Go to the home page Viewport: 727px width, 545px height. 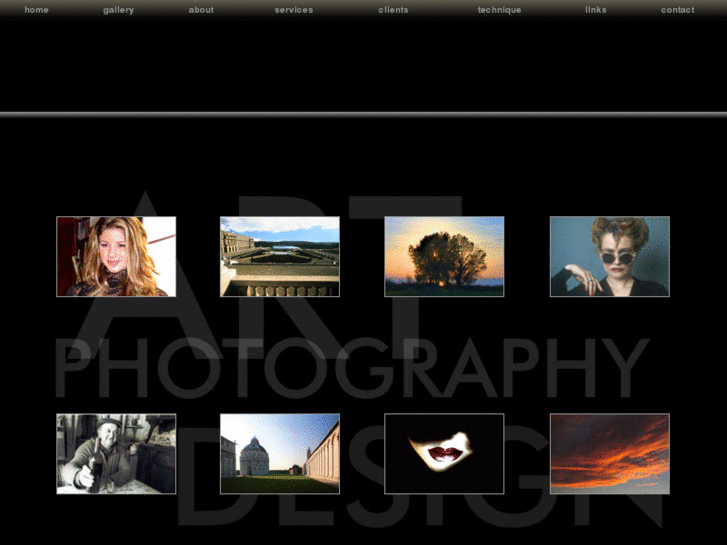37,10
